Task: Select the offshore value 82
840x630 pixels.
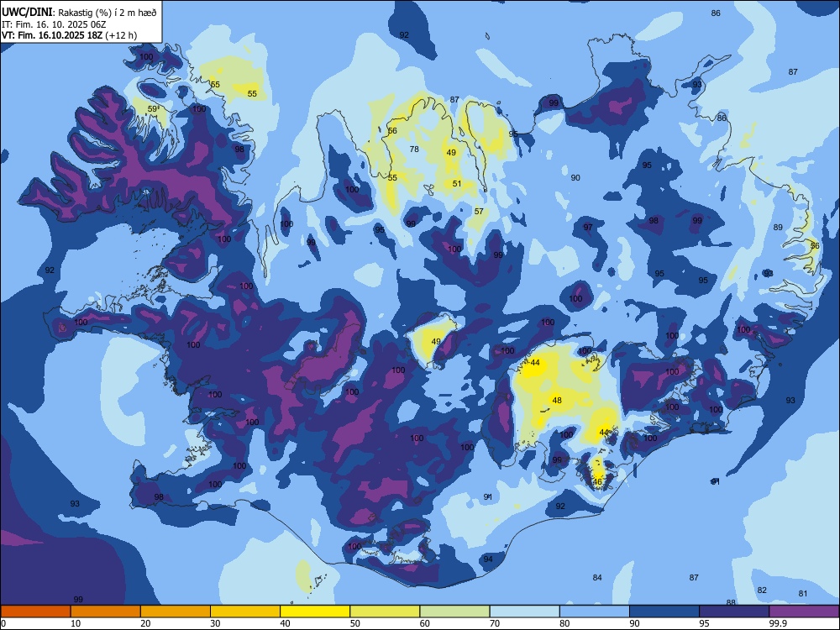Action: pyautogui.click(x=762, y=590)
